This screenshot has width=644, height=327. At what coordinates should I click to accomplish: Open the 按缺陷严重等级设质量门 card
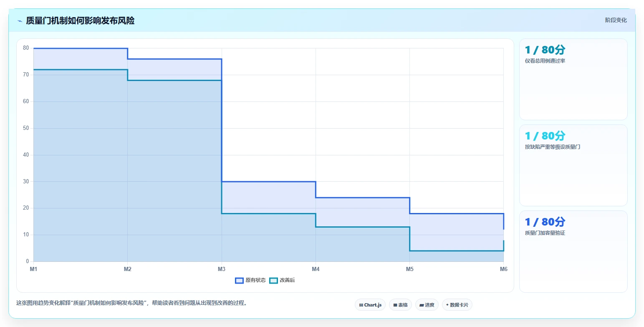coord(573,165)
